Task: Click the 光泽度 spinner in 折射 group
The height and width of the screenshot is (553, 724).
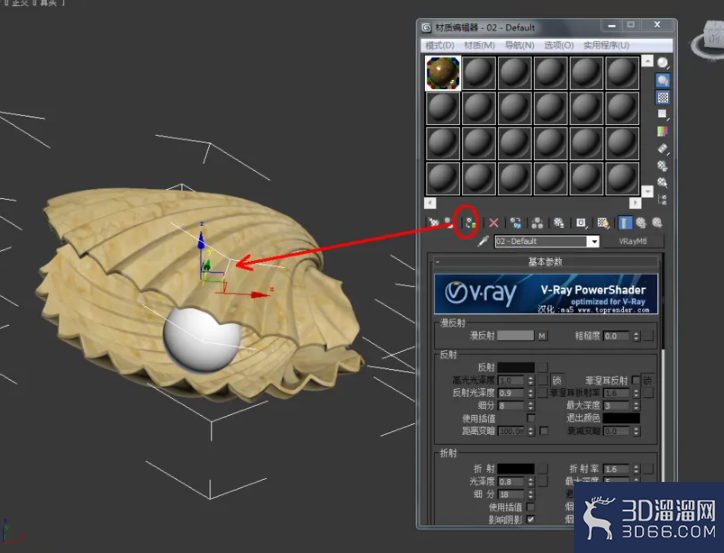Action: (531, 481)
